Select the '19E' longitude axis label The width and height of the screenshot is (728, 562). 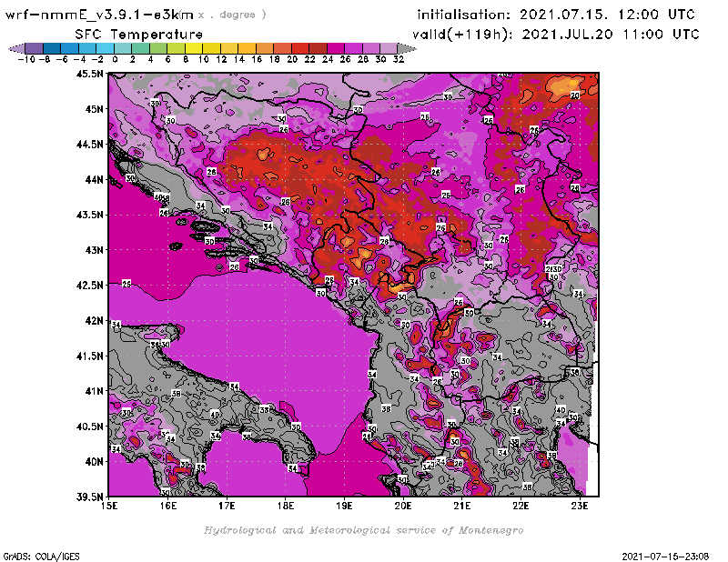344,506
